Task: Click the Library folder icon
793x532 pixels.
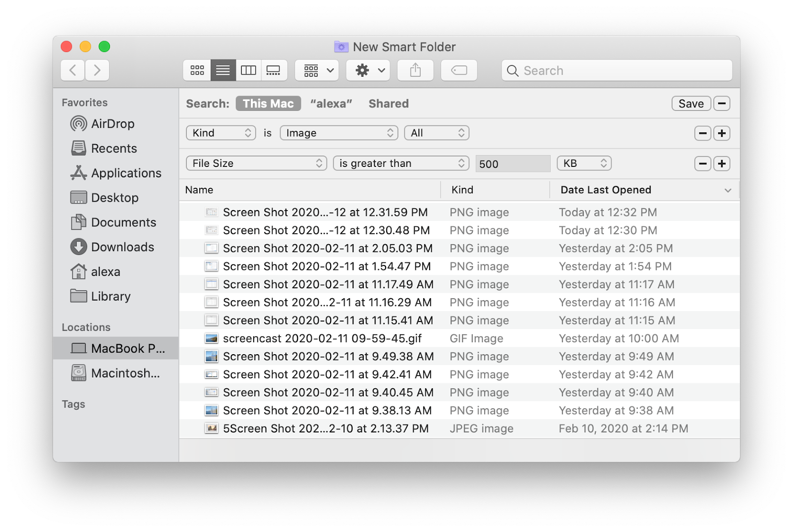Action: 78,296
